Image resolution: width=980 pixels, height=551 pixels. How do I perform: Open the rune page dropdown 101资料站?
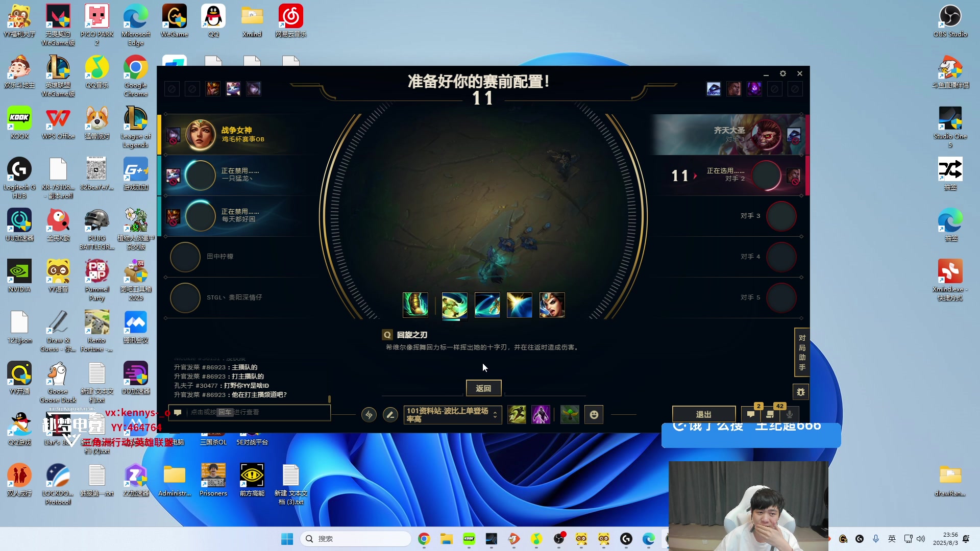tap(452, 415)
